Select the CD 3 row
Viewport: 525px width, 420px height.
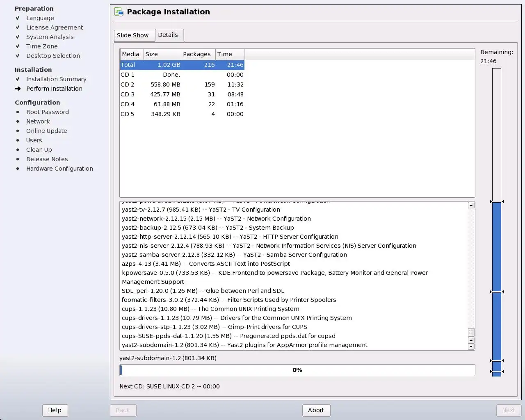(x=182, y=94)
